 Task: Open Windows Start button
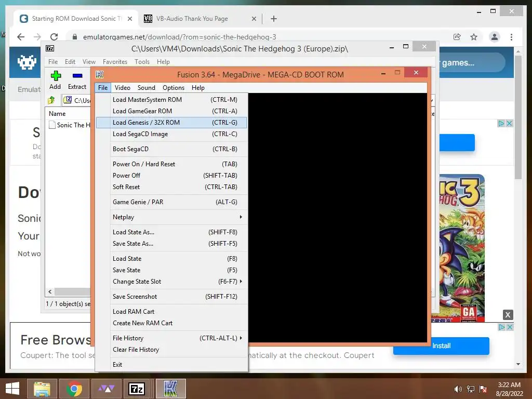point(12,389)
